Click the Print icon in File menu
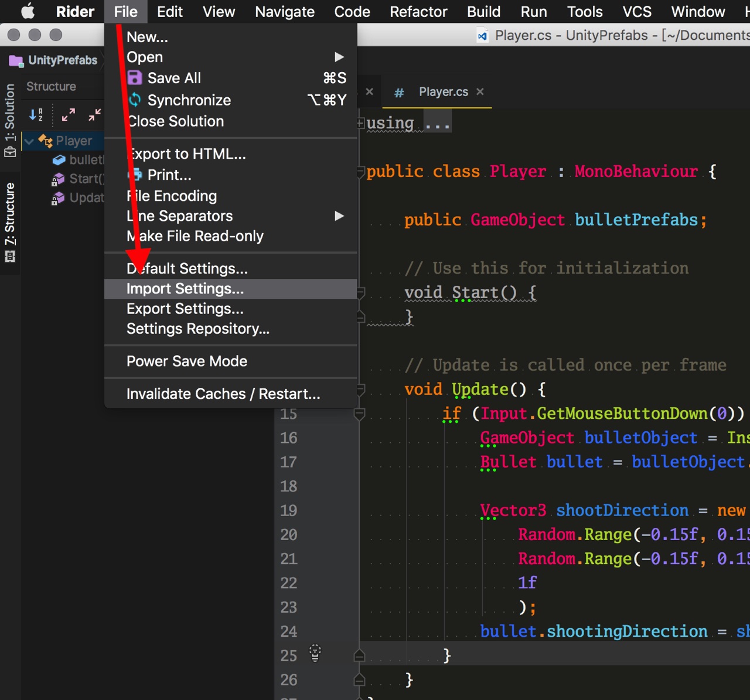Screen dimensions: 750x700 coord(136,175)
